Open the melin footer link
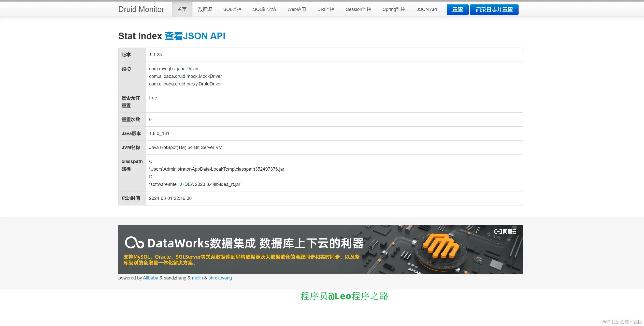The width and height of the screenshot is (644, 326). coord(197,278)
